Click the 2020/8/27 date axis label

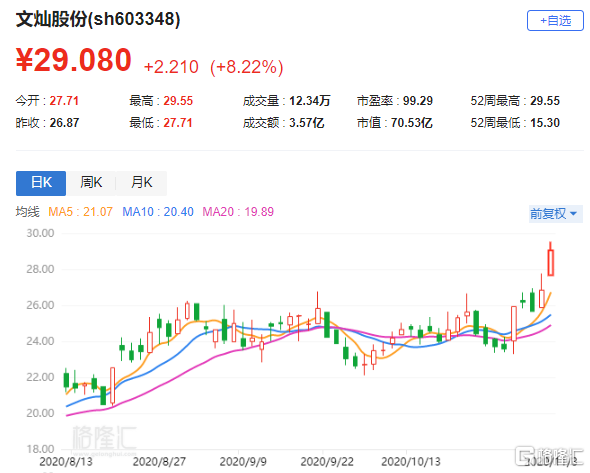tap(159, 462)
